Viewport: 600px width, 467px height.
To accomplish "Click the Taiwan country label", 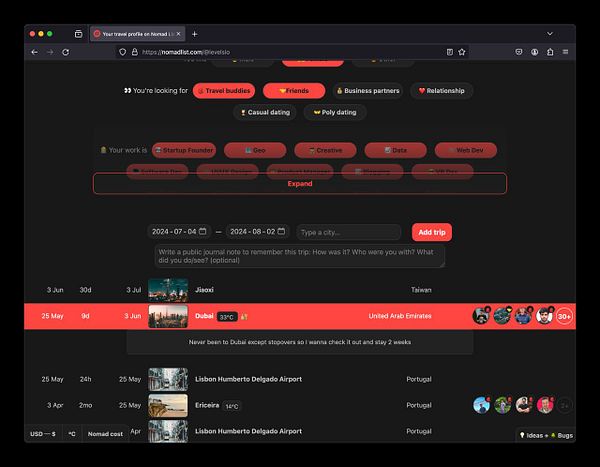I will [x=421, y=290].
